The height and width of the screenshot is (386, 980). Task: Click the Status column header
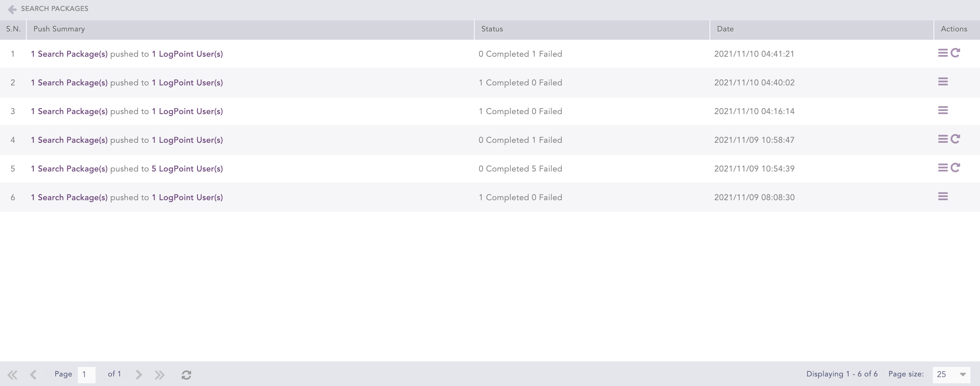[x=492, y=29]
